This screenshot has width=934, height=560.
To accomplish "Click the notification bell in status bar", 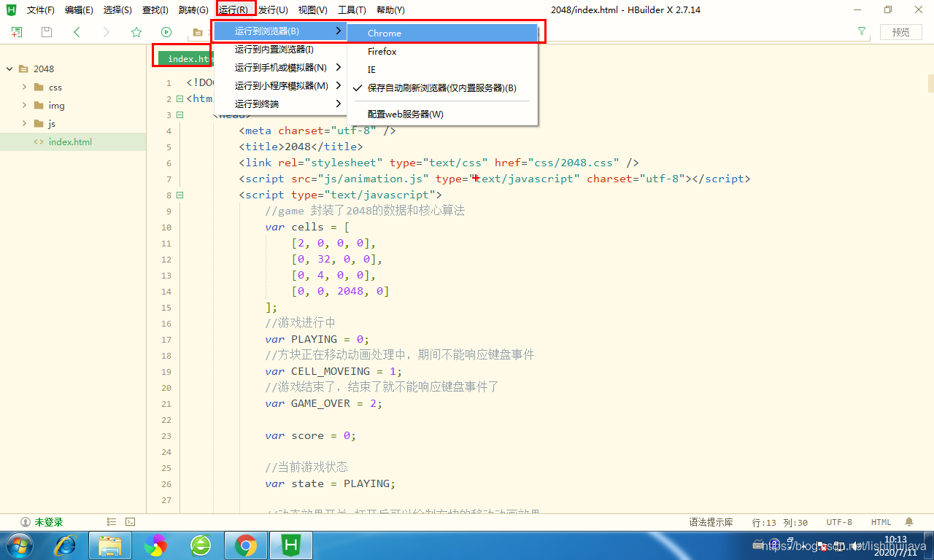I will coord(909,522).
